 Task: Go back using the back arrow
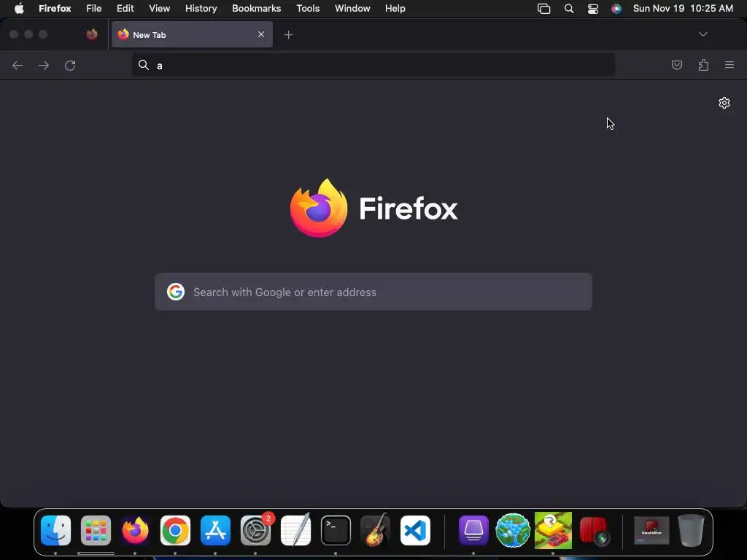[x=18, y=65]
